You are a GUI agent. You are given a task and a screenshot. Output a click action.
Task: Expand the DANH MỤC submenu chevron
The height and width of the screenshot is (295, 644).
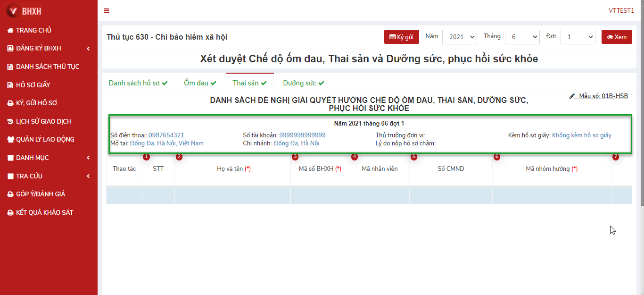pyautogui.click(x=88, y=158)
